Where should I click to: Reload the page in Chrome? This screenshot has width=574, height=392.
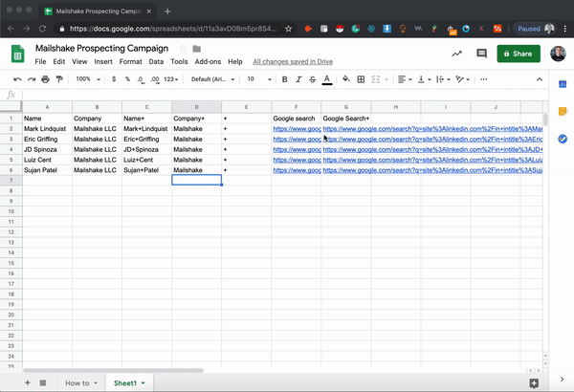click(x=42, y=29)
